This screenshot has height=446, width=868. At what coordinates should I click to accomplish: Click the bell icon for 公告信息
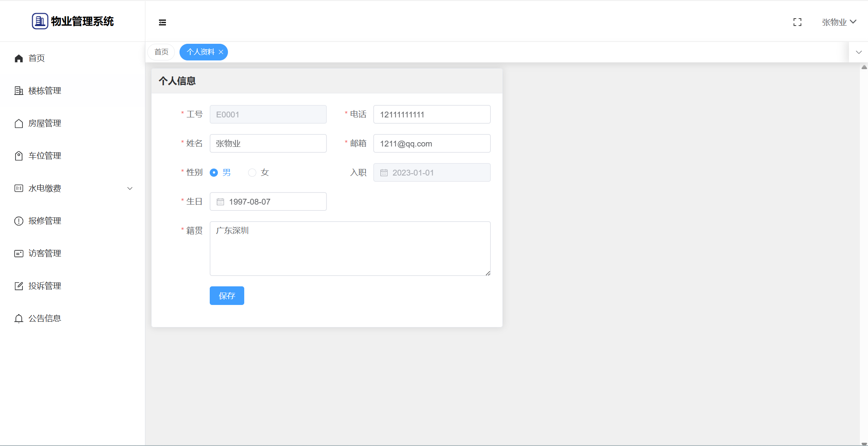pos(19,319)
